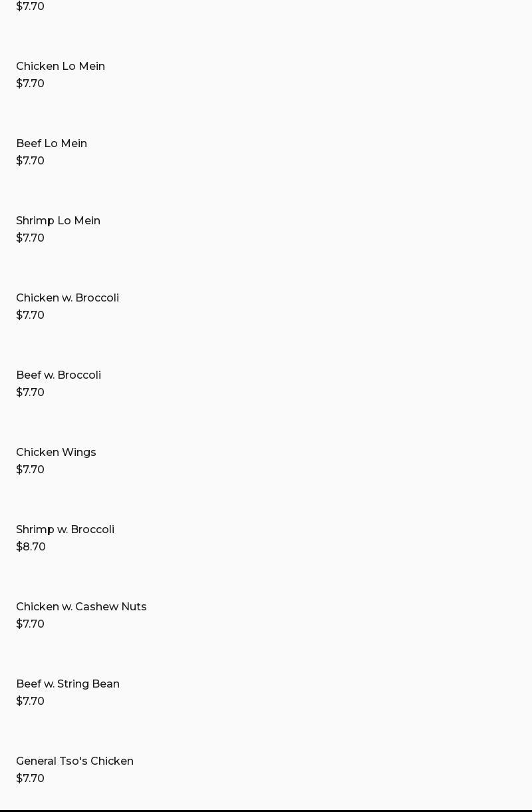
Task: Select General Tso's Chicken
Action: coord(74,761)
